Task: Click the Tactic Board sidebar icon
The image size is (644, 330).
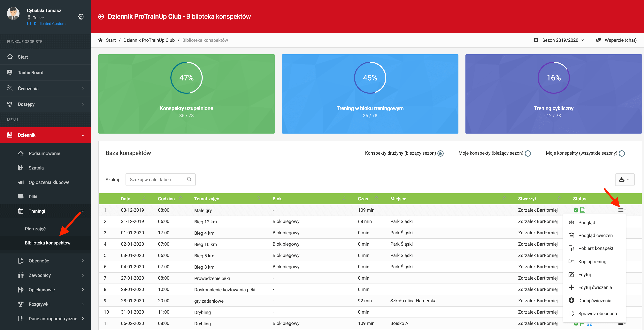Action: point(10,73)
